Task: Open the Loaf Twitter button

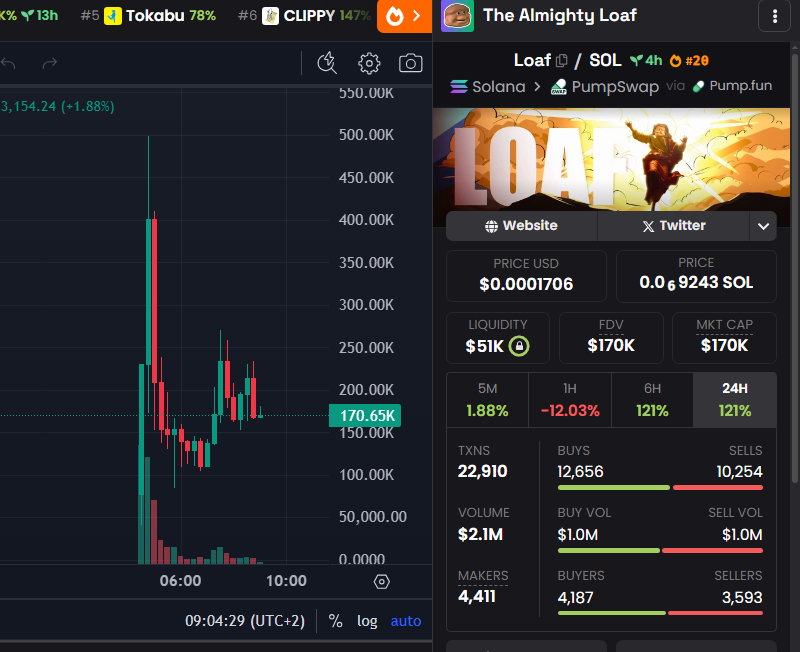Action: [673, 225]
